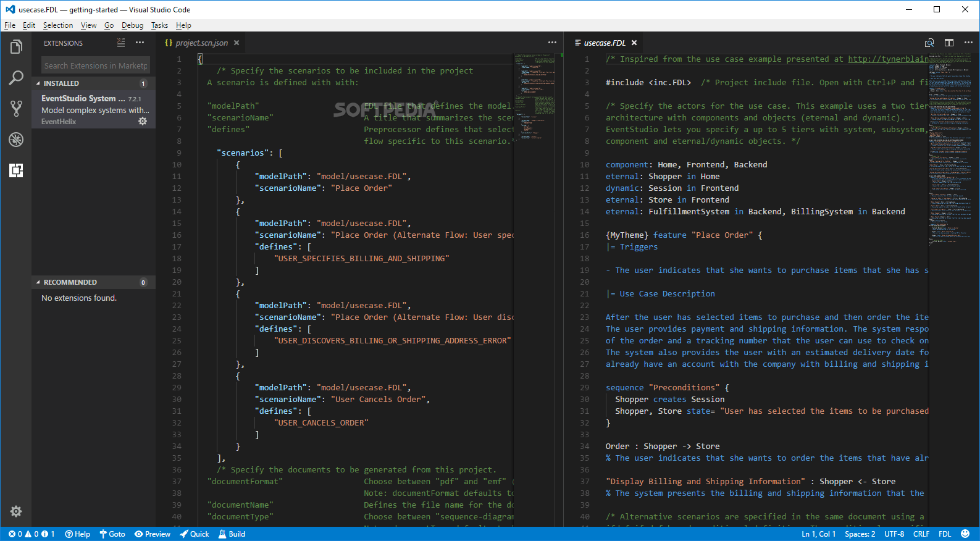The width and height of the screenshot is (980, 541).
Task: Change file encoding UTF-8
Action: coord(894,534)
